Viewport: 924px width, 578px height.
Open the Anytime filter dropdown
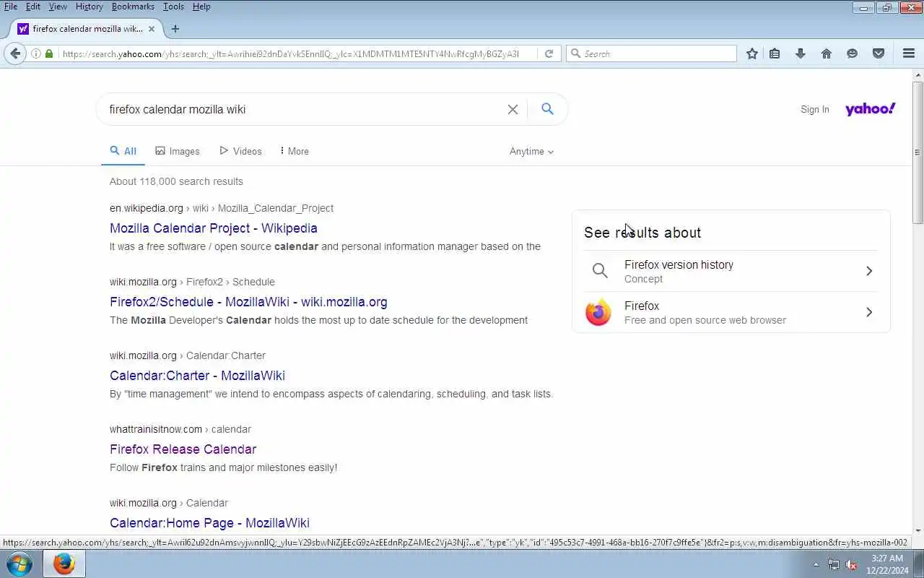click(x=531, y=151)
